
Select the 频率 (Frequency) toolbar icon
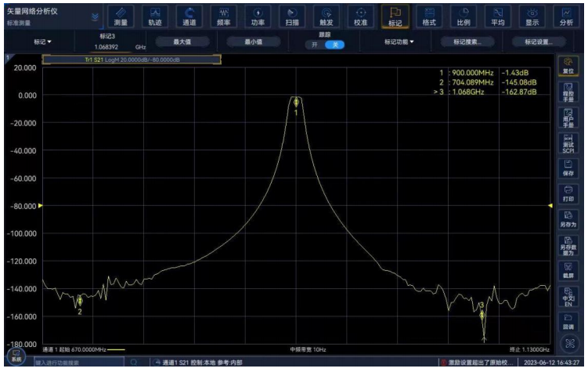tap(222, 15)
